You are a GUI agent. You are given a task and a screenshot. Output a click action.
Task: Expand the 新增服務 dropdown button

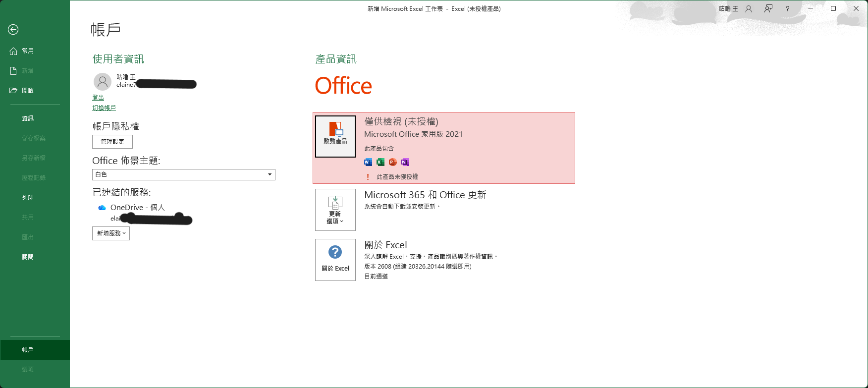point(111,233)
